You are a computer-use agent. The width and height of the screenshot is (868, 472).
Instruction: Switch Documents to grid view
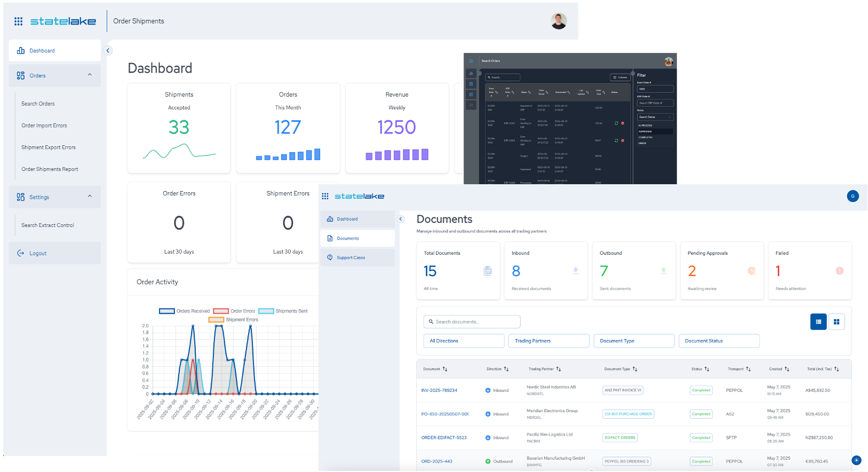coord(836,321)
